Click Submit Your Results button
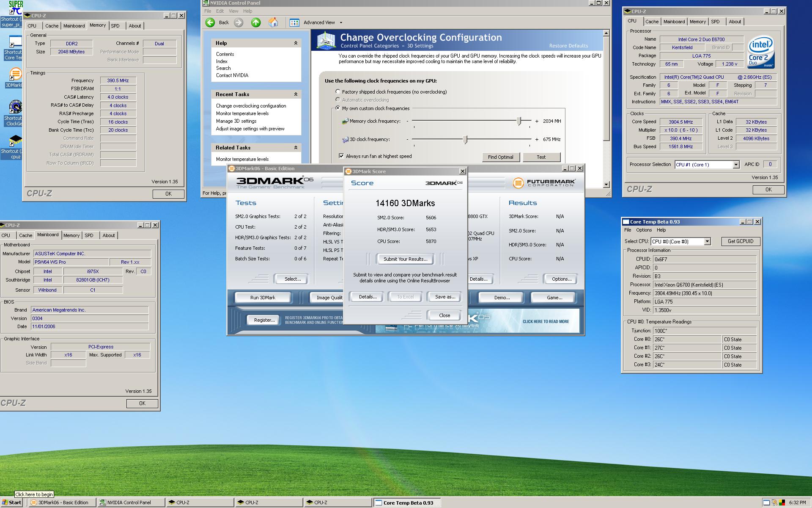The image size is (812, 508). pyautogui.click(x=405, y=259)
